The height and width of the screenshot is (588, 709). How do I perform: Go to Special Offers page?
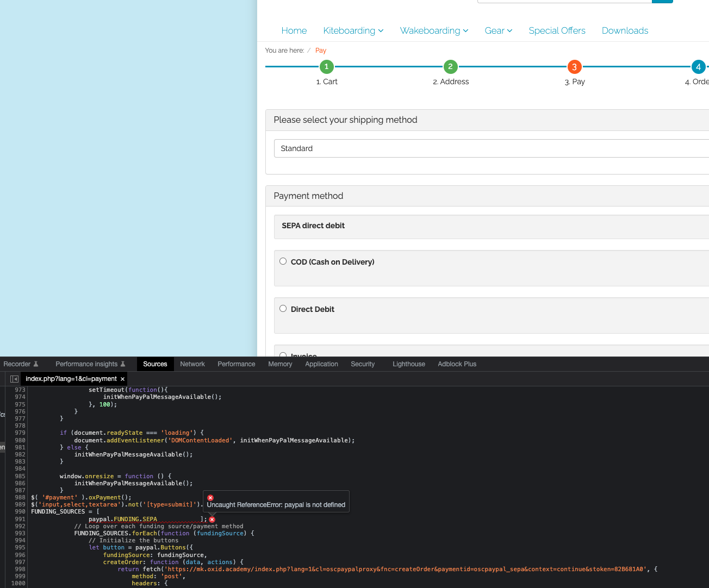(x=557, y=30)
